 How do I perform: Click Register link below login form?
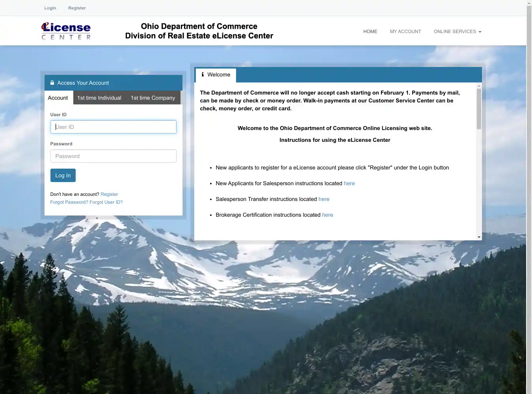pos(109,194)
